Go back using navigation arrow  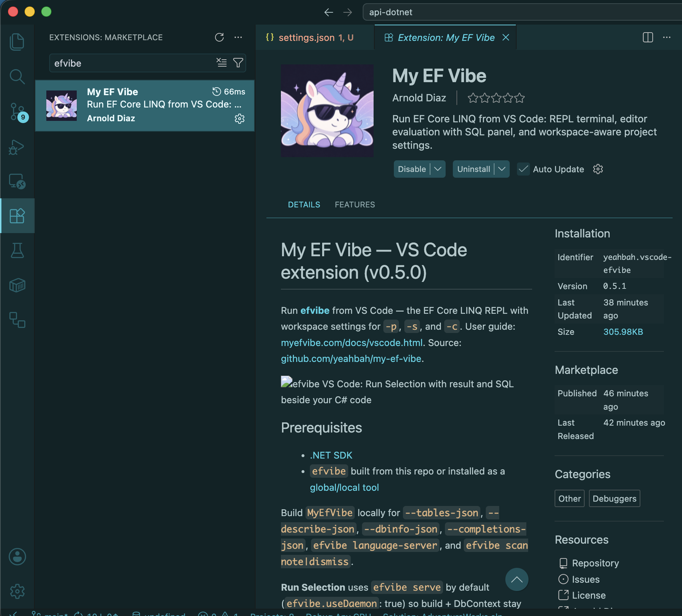(329, 12)
